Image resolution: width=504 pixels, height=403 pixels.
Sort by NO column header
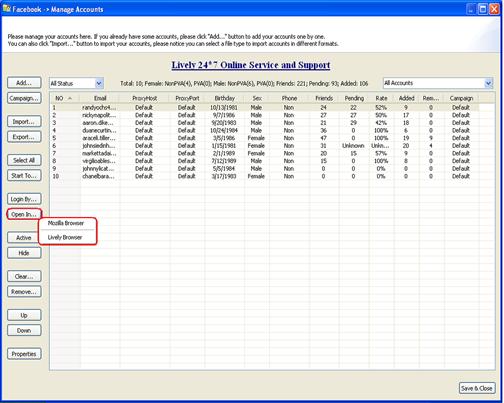[x=64, y=98]
